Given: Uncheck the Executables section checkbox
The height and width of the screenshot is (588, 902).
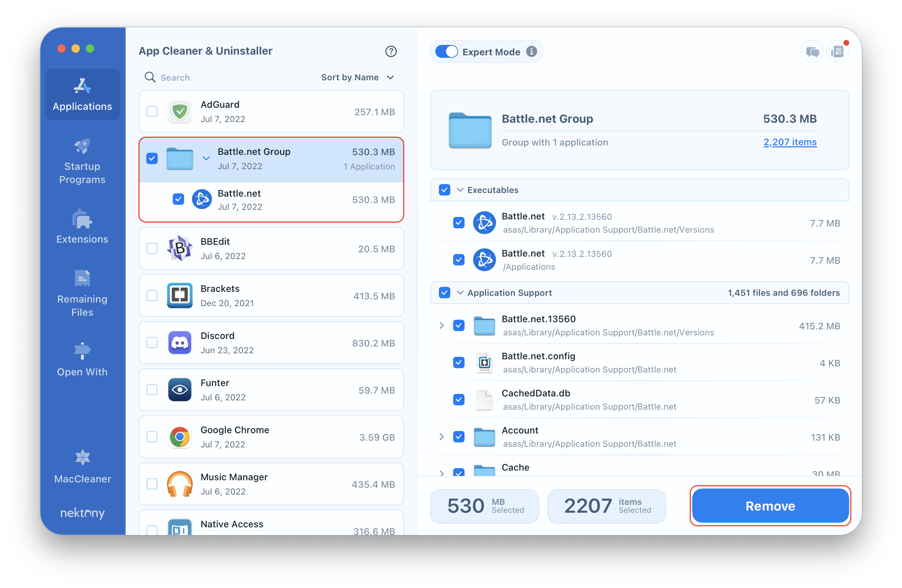Looking at the screenshot, I should click(x=445, y=189).
